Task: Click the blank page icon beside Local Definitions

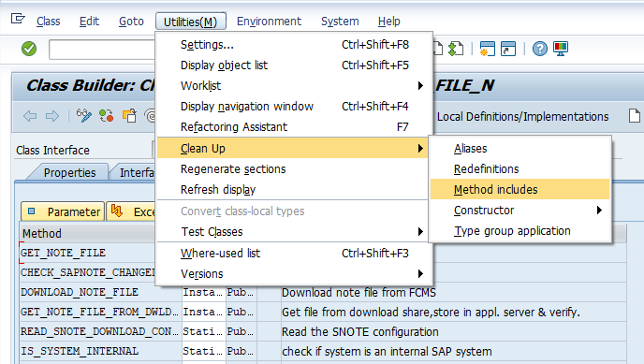Action: pos(634,116)
